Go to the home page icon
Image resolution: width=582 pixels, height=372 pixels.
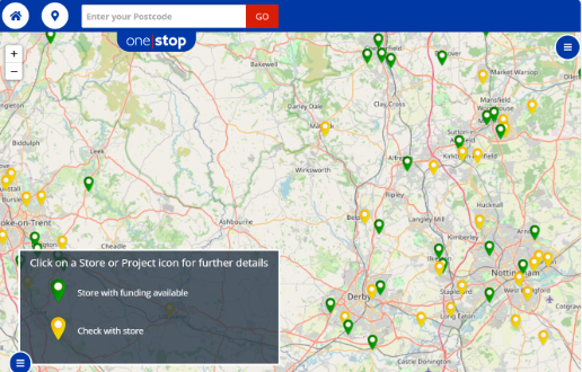click(x=16, y=16)
